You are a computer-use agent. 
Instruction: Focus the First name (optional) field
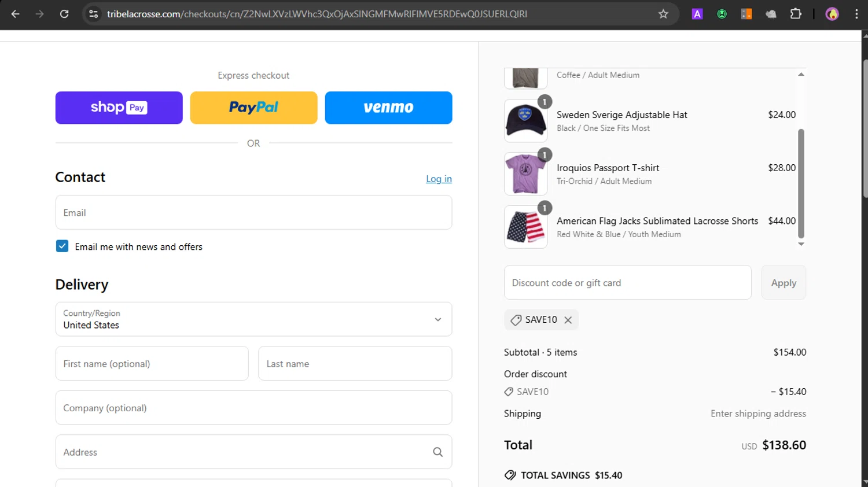(152, 363)
